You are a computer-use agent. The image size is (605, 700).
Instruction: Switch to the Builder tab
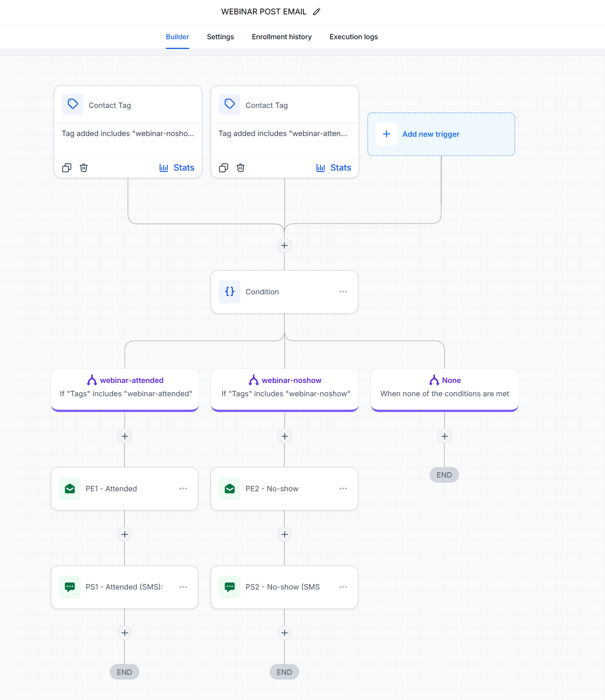(x=177, y=37)
